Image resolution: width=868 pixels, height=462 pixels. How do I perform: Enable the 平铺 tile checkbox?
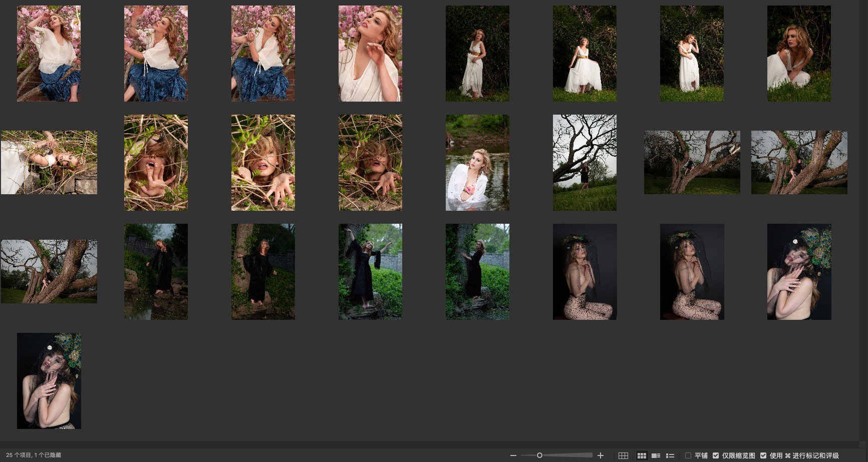tap(688, 455)
